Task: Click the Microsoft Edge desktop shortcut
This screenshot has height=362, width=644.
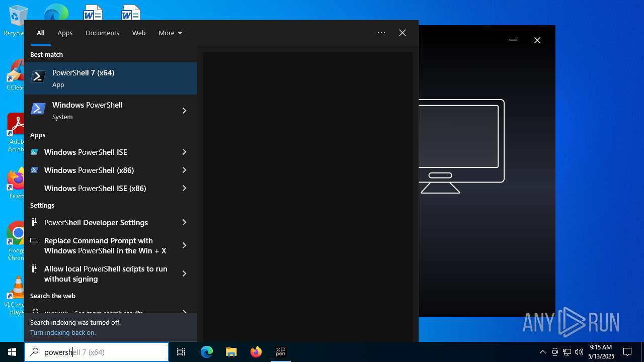Action: 55,12
